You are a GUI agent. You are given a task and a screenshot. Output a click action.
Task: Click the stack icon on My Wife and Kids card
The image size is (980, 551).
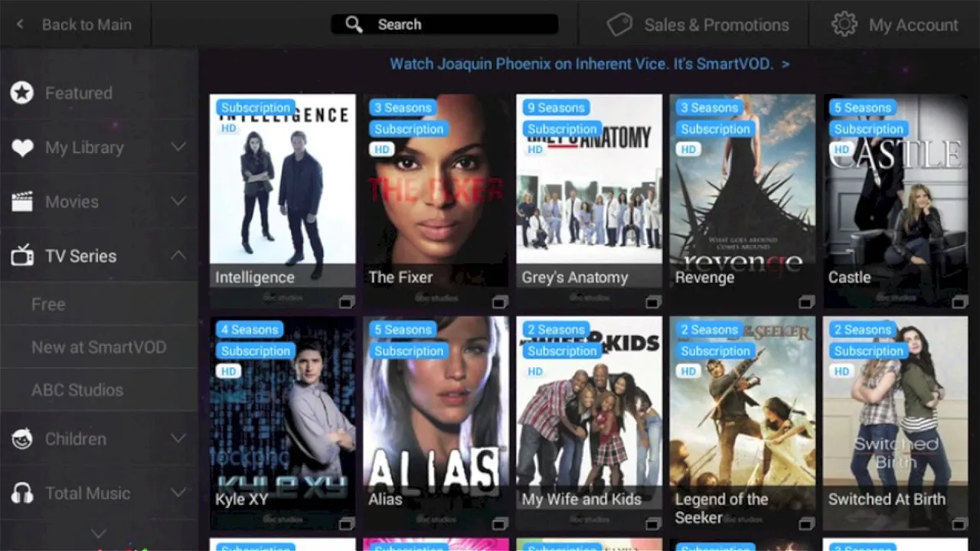[653, 524]
